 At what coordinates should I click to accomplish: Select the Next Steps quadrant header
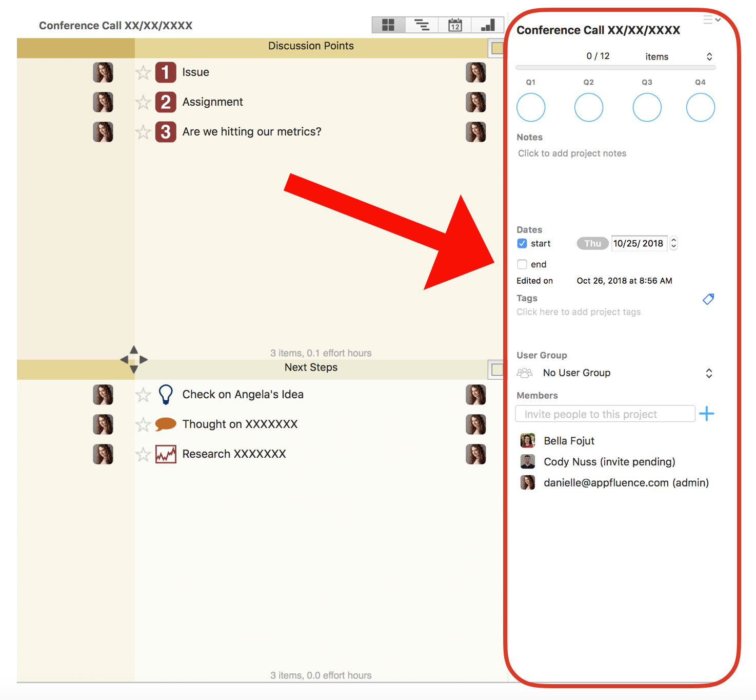click(x=311, y=367)
